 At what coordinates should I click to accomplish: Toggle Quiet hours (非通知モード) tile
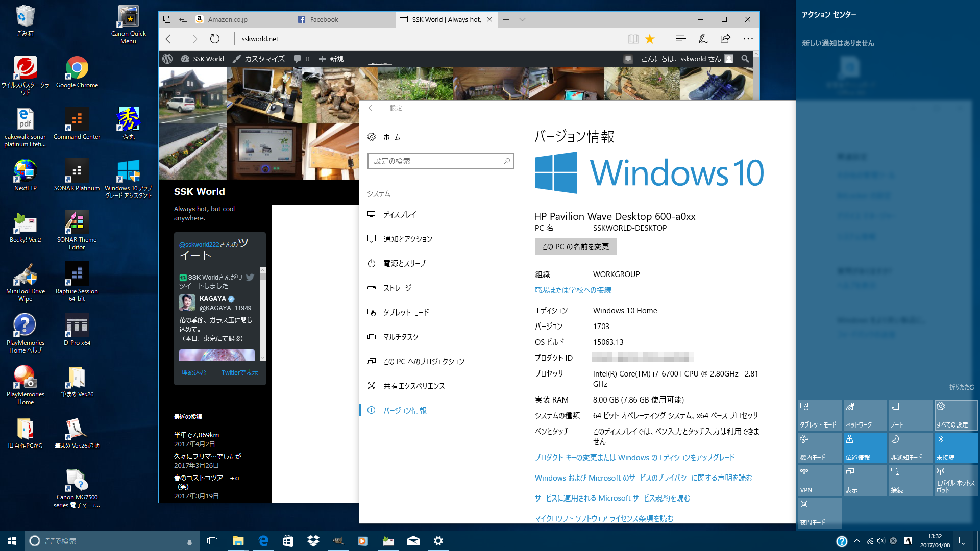[911, 448]
